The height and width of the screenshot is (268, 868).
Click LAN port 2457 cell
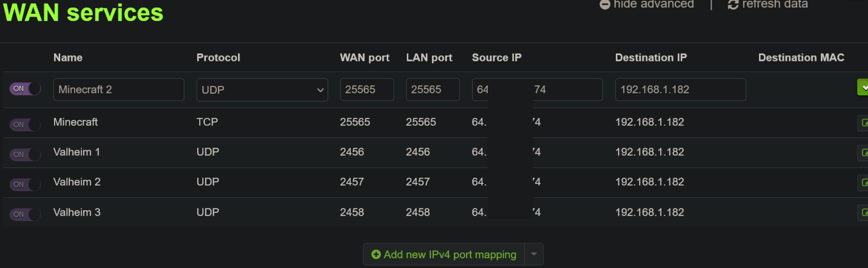pos(418,182)
